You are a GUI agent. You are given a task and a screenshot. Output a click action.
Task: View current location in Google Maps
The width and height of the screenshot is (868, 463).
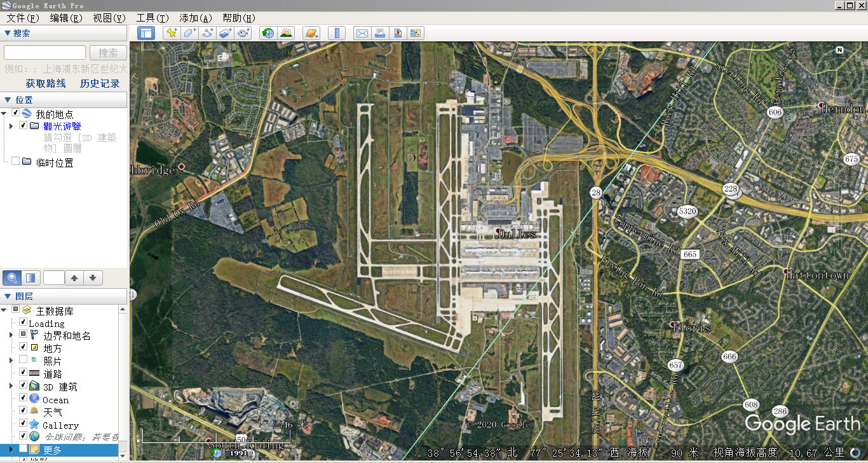point(416,33)
